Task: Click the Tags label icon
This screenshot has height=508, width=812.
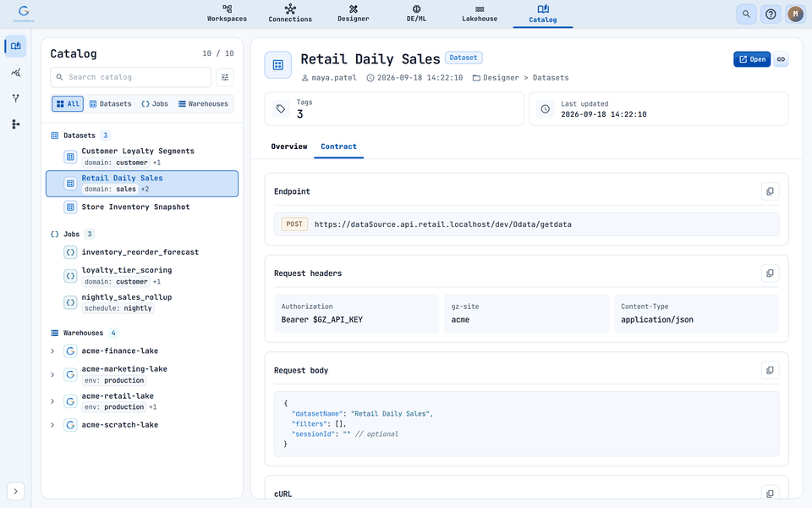Action: click(281, 109)
